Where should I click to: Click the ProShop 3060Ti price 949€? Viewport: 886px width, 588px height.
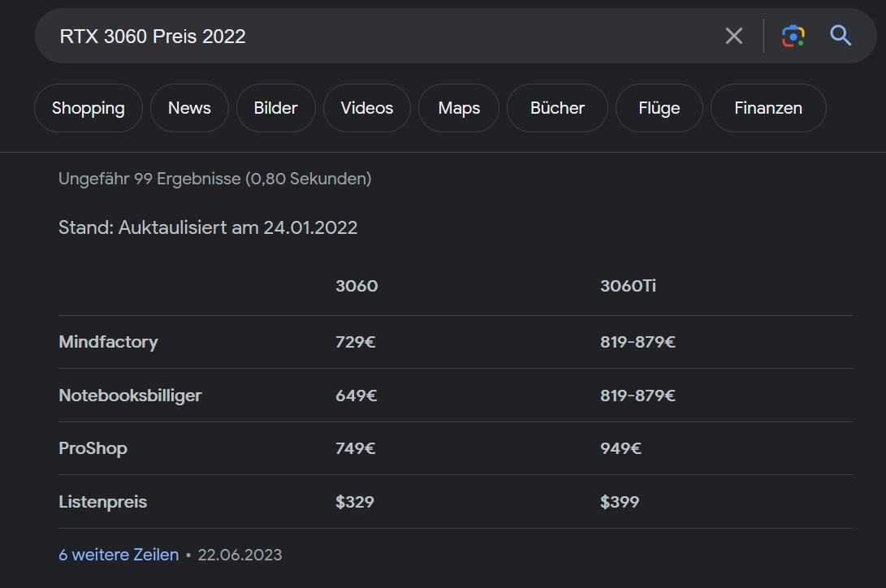[x=620, y=448]
